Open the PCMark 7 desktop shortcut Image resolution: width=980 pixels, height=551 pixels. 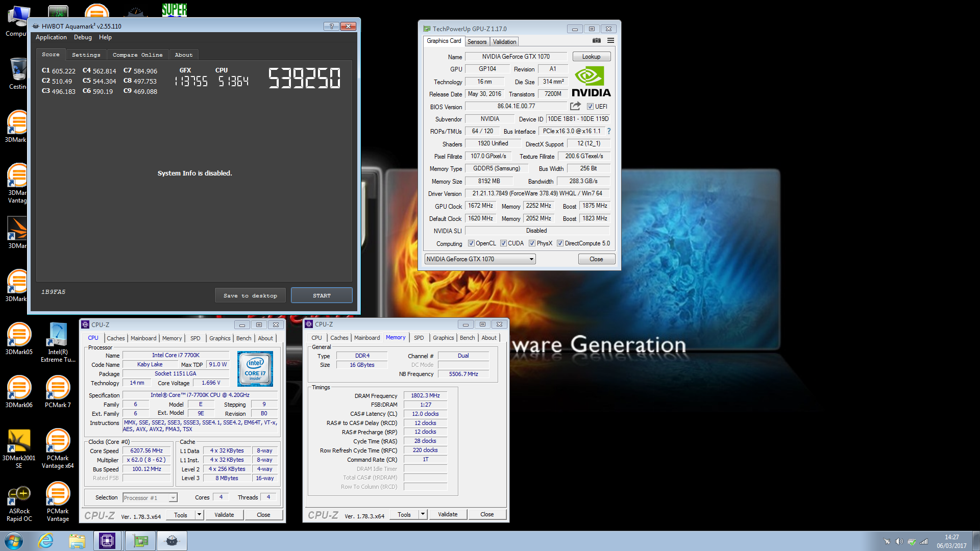tap(58, 392)
